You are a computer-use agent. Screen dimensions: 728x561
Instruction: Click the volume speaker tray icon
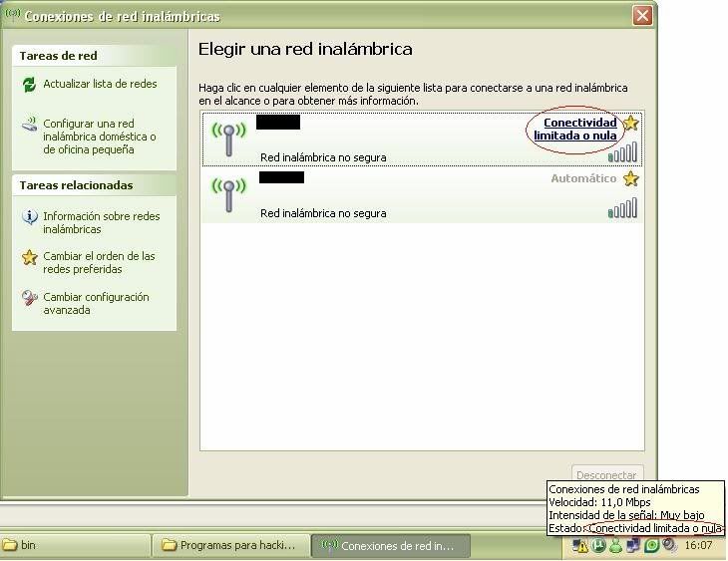669,545
